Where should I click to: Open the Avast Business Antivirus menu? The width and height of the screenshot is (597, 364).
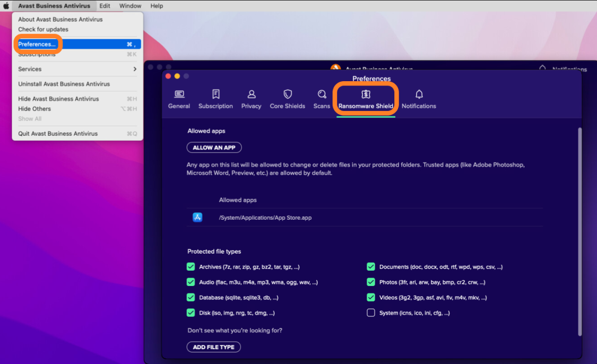(54, 6)
